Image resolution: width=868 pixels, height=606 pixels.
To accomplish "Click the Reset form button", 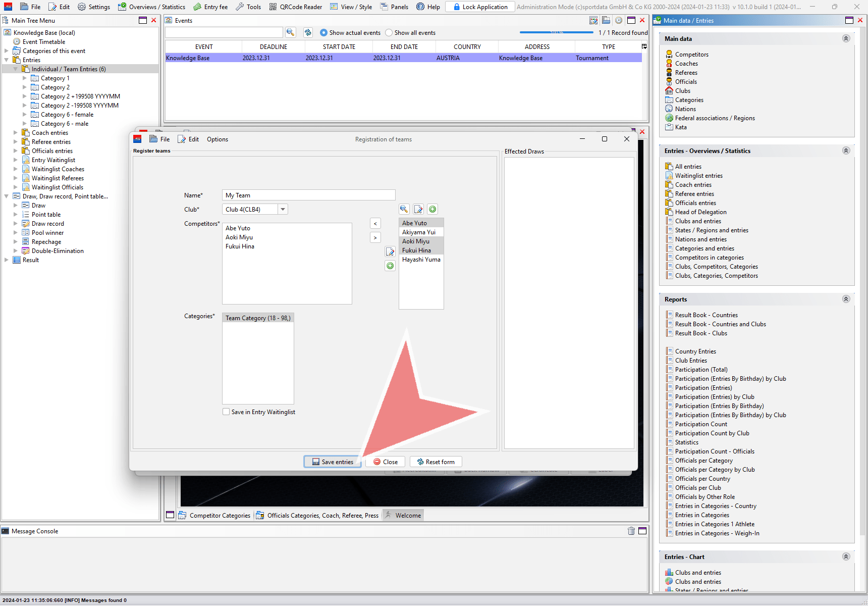I will pyautogui.click(x=436, y=462).
